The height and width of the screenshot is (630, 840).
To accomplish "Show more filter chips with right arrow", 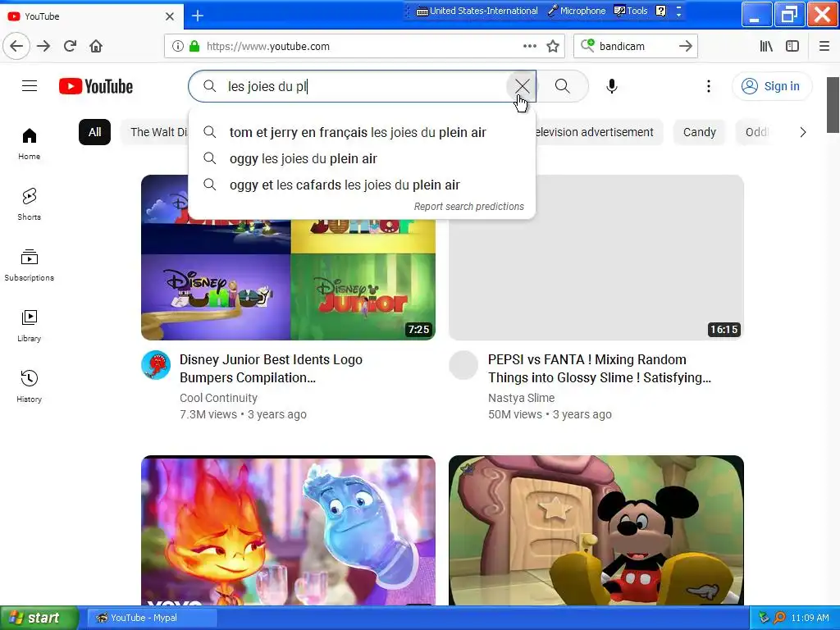I will pos(802,132).
